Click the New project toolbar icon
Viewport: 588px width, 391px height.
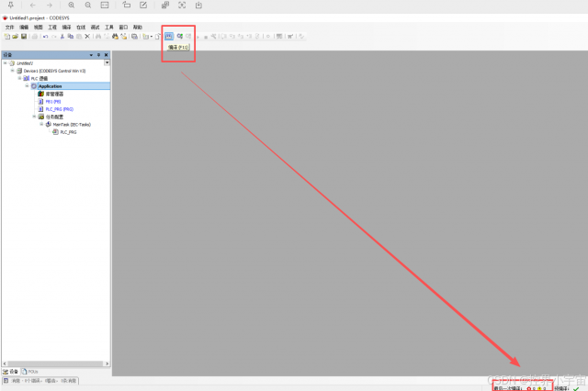pos(7,37)
